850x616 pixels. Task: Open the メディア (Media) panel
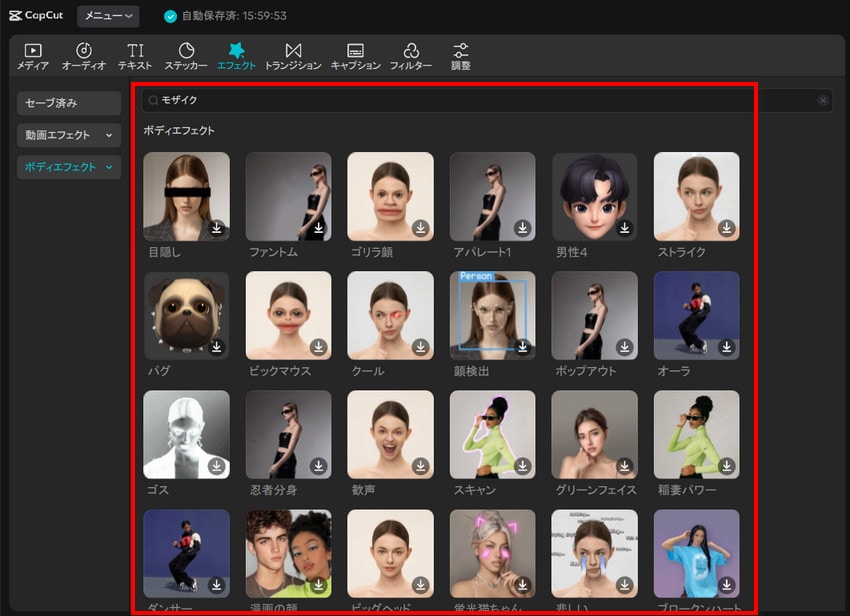[33, 56]
